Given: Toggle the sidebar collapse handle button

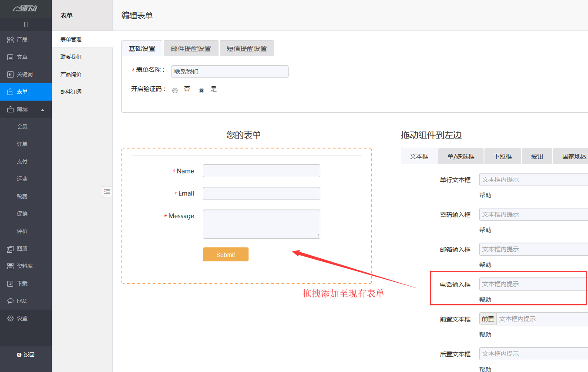Looking at the screenshot, I should coord(107,191).
